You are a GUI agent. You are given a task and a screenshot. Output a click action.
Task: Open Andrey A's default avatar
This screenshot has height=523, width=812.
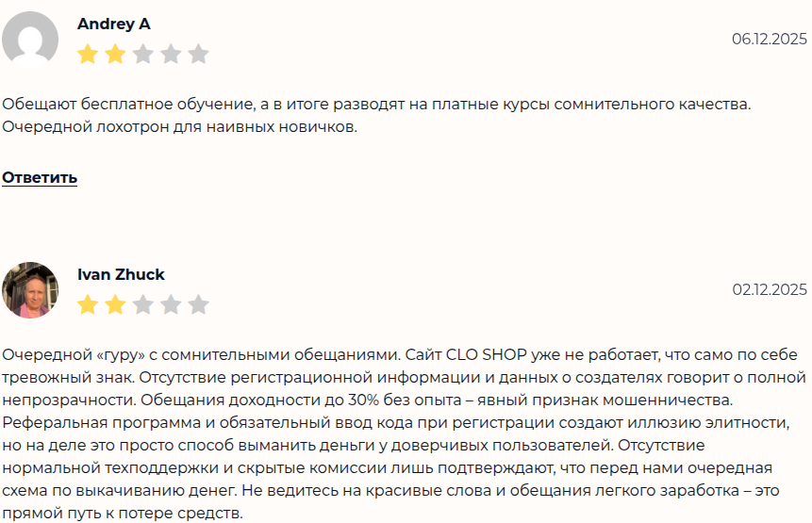[x=30, y=40]
